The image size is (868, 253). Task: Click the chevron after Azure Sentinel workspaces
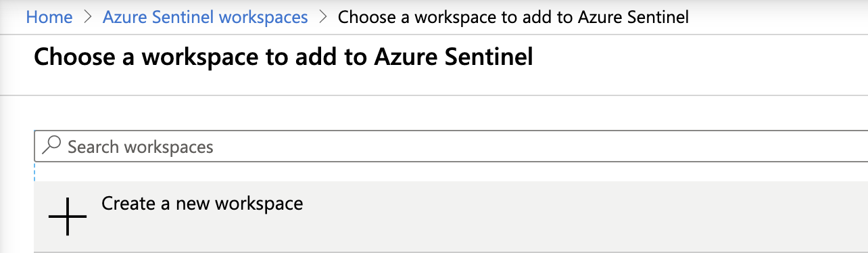point(322,17)
